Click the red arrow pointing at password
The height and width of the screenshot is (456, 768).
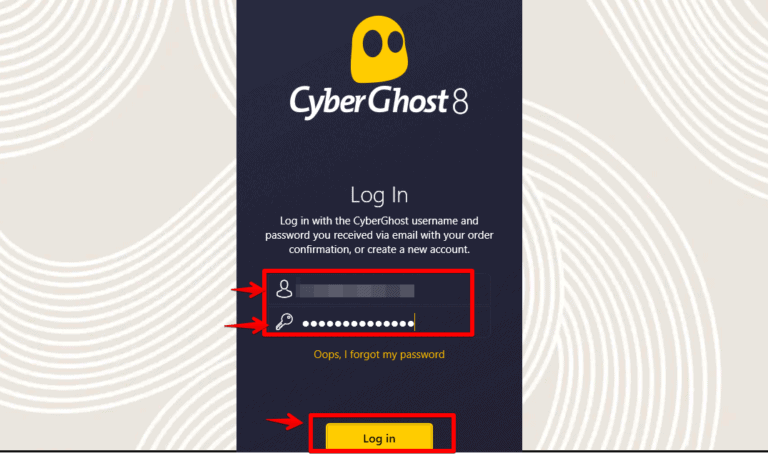point(245,324)
